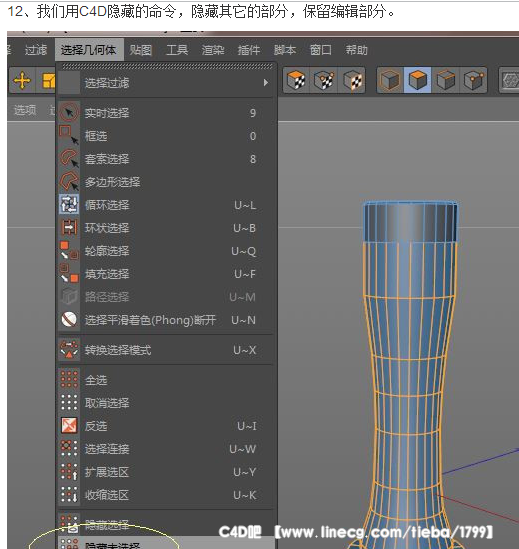Choose 扩展选区 grow selection
The width and height of the screenshot is (519, 549).
[166, 472]
